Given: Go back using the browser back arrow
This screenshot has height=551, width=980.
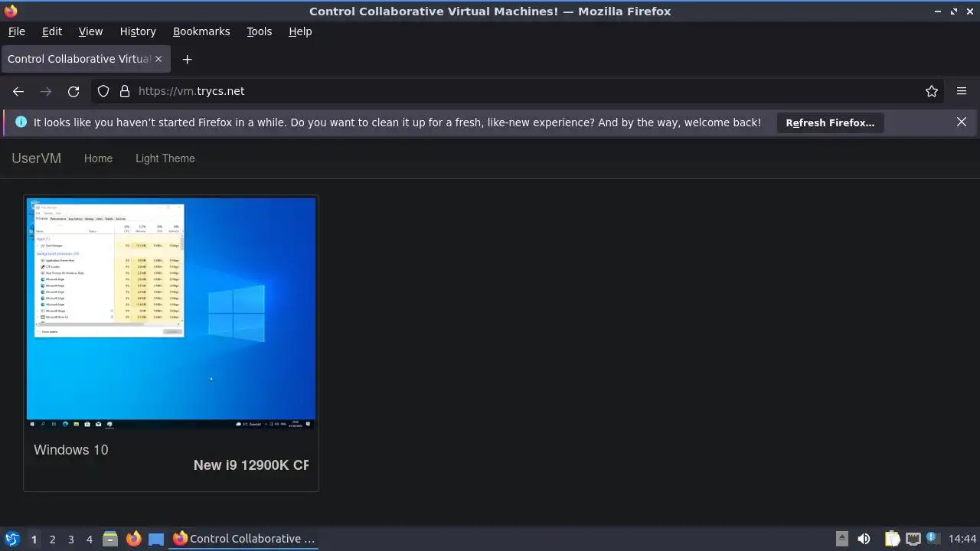Looking at the screenshot, I should click(x=18, y=91).
